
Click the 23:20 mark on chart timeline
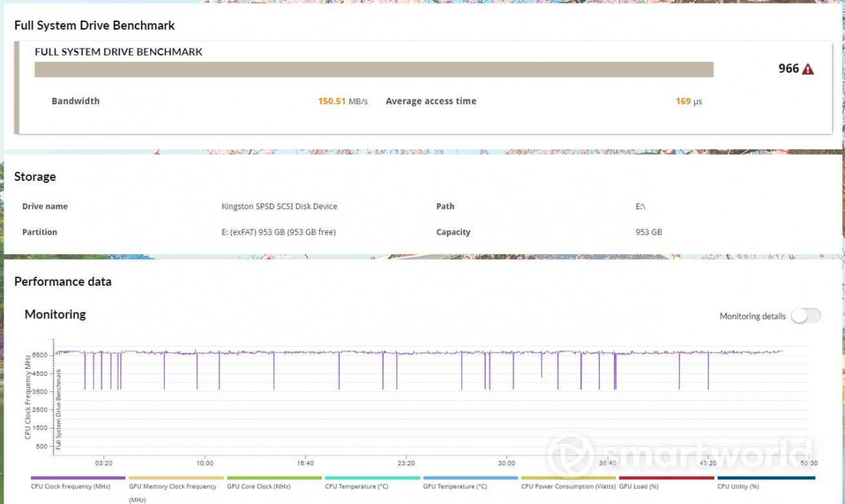(x=406, y=463)
